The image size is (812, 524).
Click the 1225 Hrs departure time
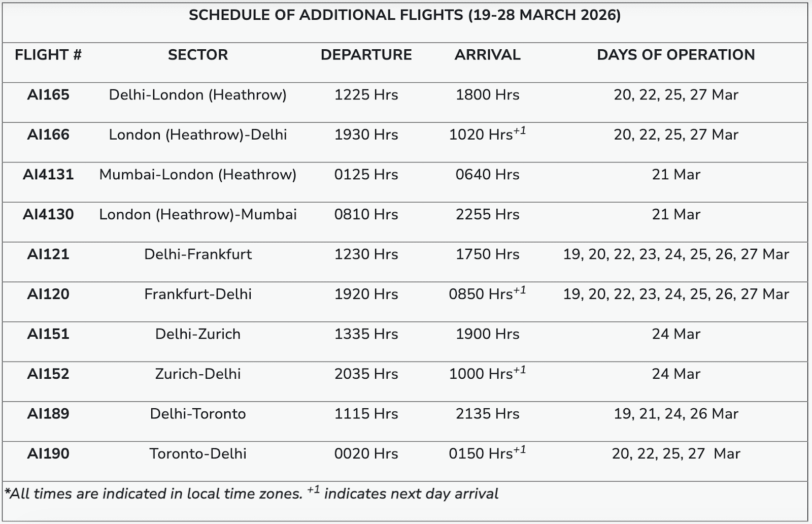coord(366,95)
